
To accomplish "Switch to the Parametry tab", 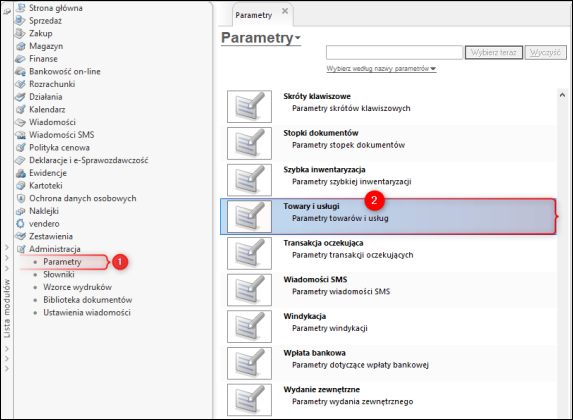I will click(x=254, y=15).
